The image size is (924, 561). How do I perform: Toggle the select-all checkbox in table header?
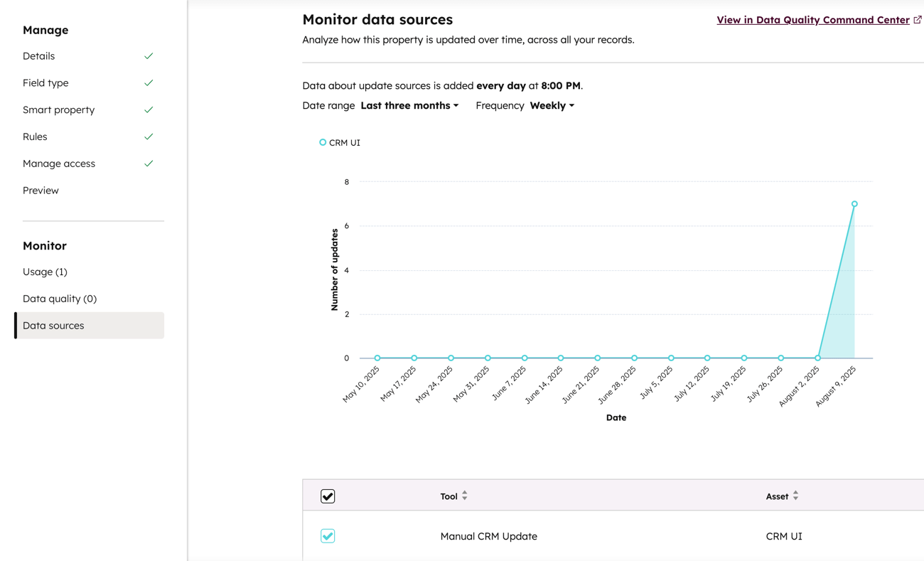tap(328, 496)
